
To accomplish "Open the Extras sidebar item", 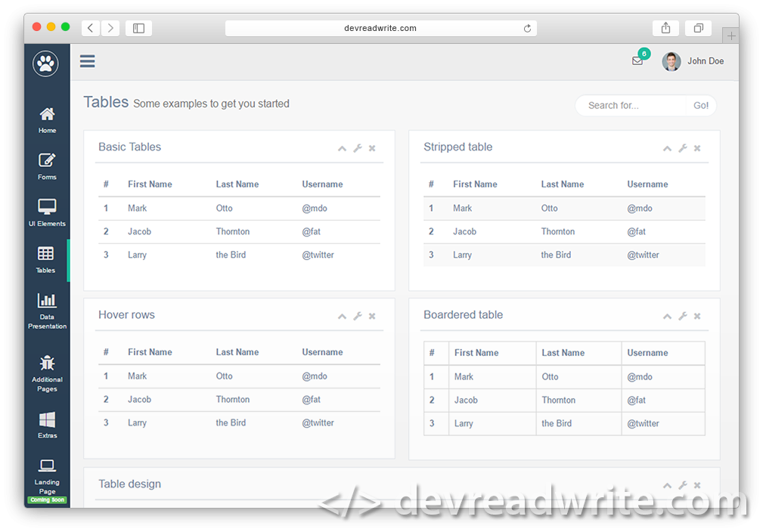I will click(x=47, y=425).
